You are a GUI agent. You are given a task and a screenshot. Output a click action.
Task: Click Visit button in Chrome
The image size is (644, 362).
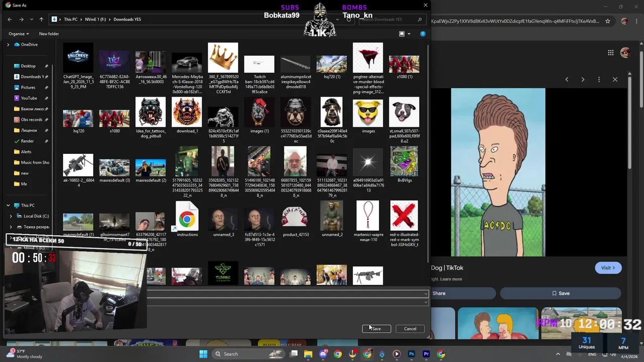click(x=608, y=268)
